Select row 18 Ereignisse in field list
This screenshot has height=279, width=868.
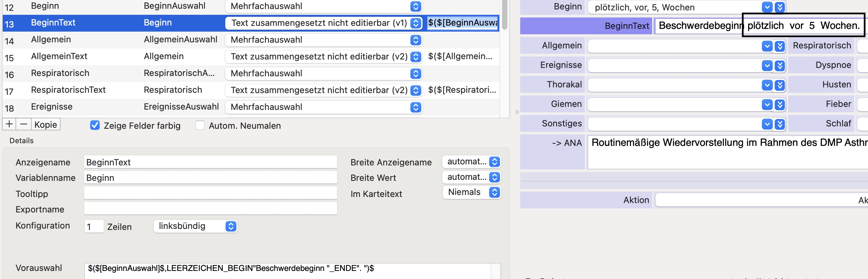pos(251,107)
